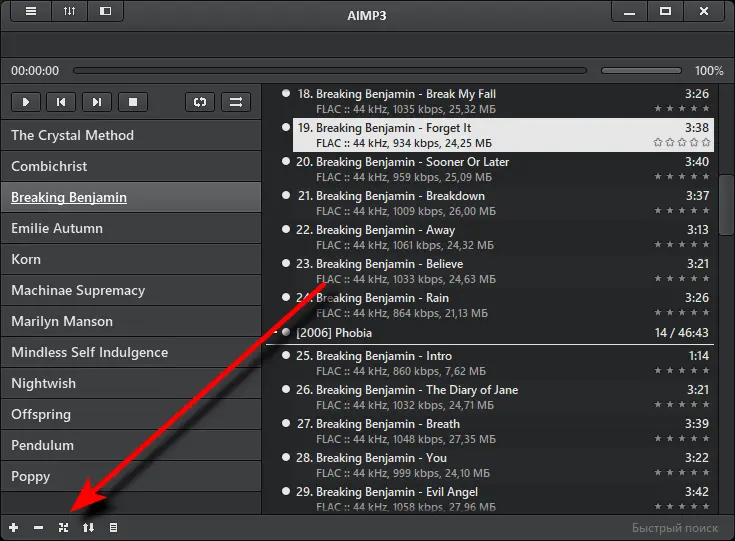This screenshot has height=541, width=735.
Task: Click the playlist vertical scrollbar thumb
Action: click(x=726, y=205)
